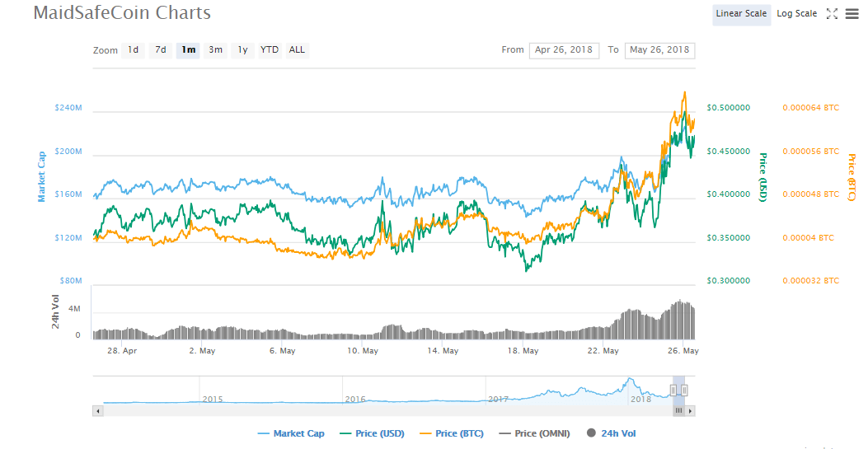Grab the navigator's right range handle
868x449 pixels.
684,390
